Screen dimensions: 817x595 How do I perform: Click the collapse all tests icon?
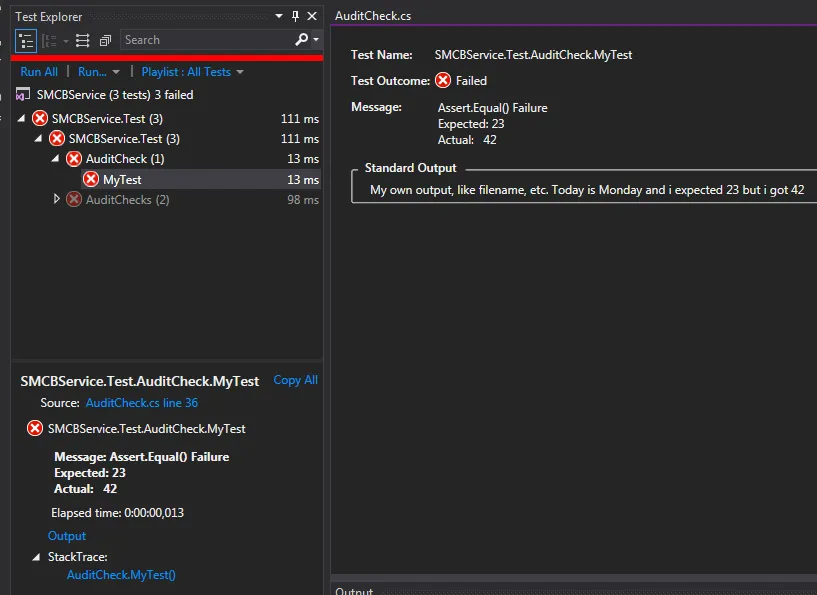pos(105,40)
